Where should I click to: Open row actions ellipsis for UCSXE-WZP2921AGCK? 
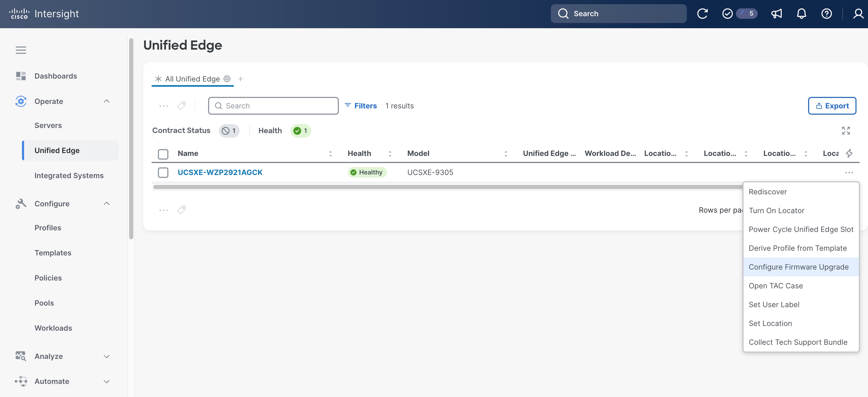(849, 173)
